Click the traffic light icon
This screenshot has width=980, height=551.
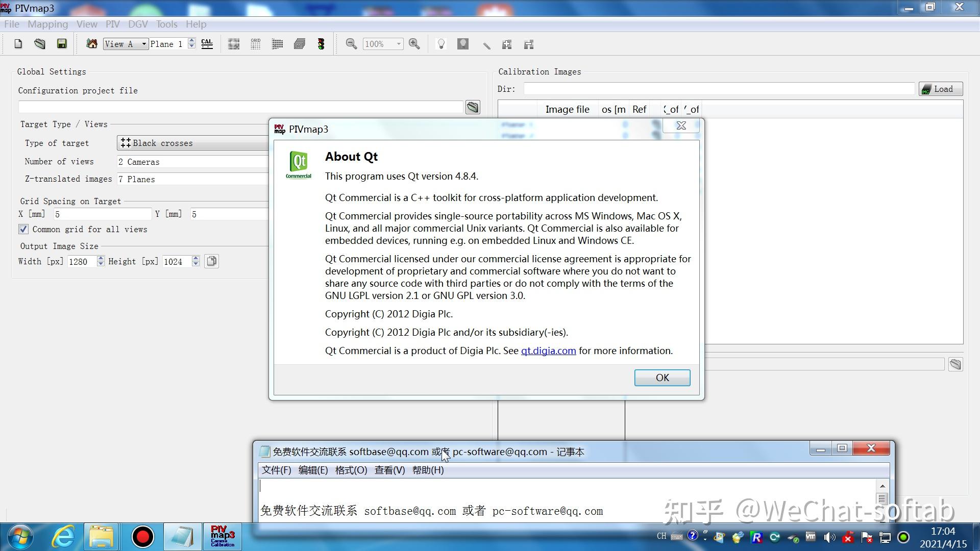(x=321, y=44)
